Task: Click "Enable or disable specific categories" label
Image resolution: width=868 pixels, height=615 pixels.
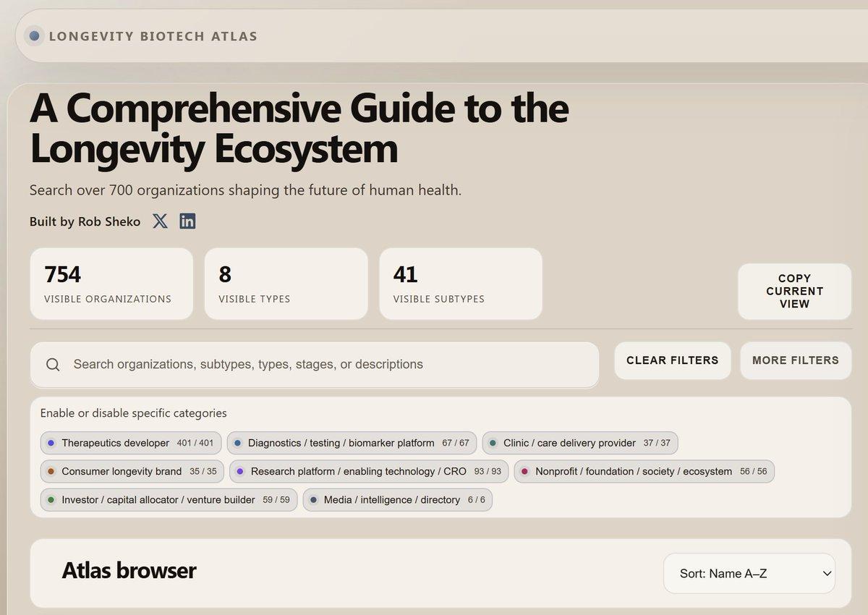Action: click(x=134, y=413)
